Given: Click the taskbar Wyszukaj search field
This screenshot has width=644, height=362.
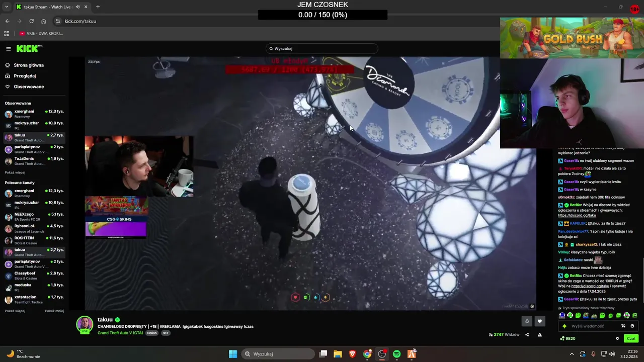Looking at the screenshot, I should pos(277,354).
